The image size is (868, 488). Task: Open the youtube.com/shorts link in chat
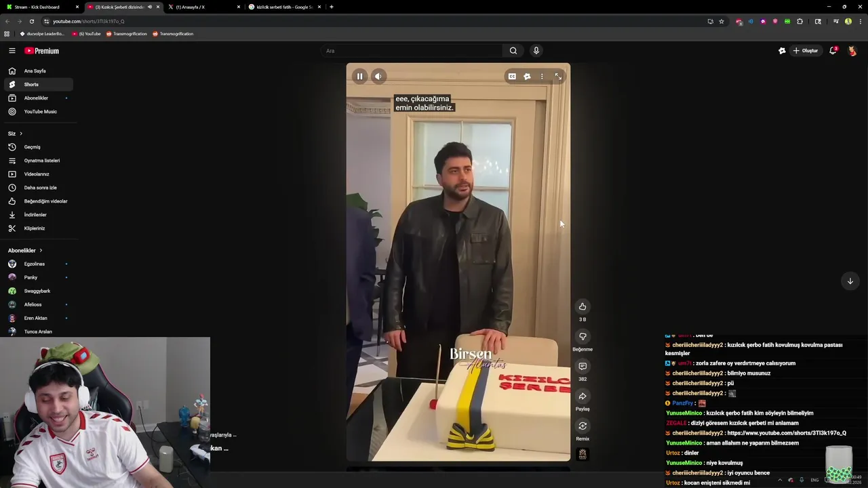click(786, 433)
